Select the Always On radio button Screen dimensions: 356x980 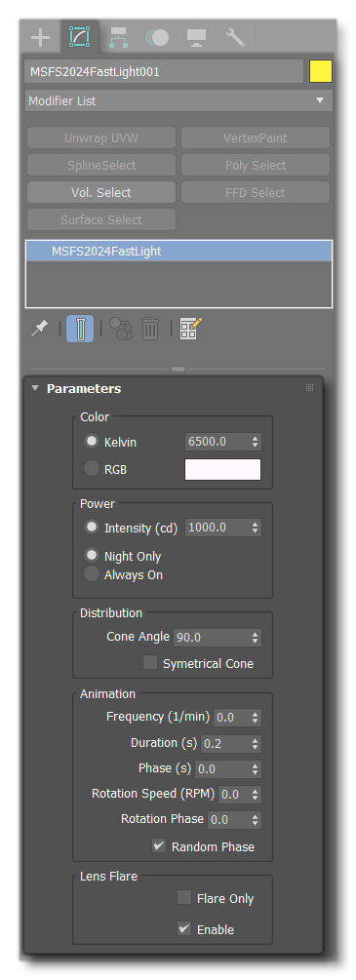tap(92, 574)
